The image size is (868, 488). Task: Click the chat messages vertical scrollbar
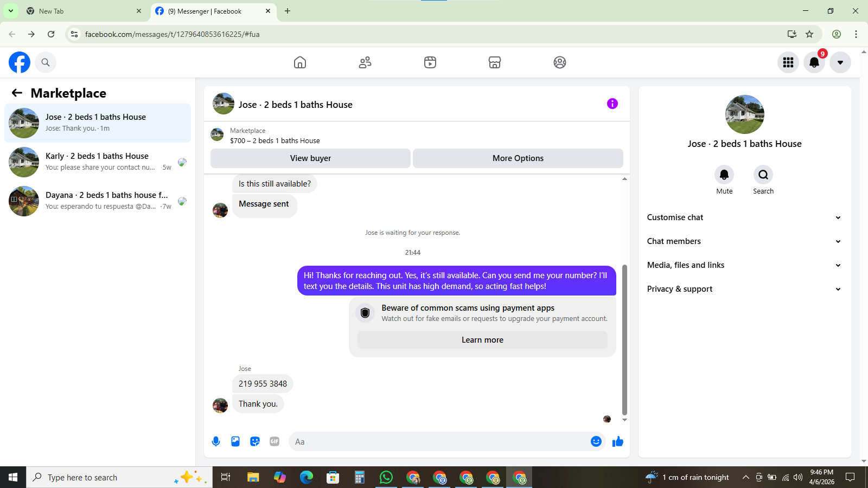[624, 339]
